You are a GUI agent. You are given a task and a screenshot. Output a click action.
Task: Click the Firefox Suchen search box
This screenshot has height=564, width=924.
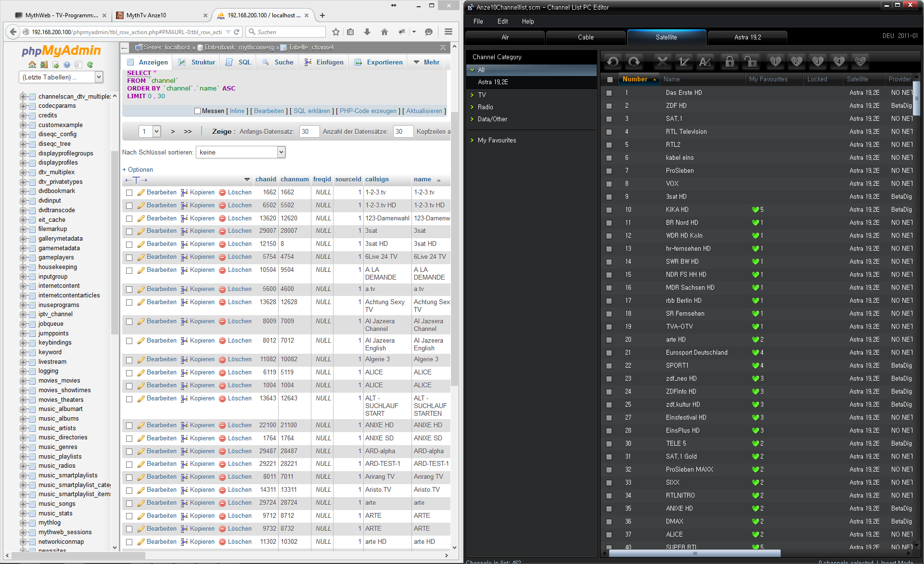click(285, 32)
